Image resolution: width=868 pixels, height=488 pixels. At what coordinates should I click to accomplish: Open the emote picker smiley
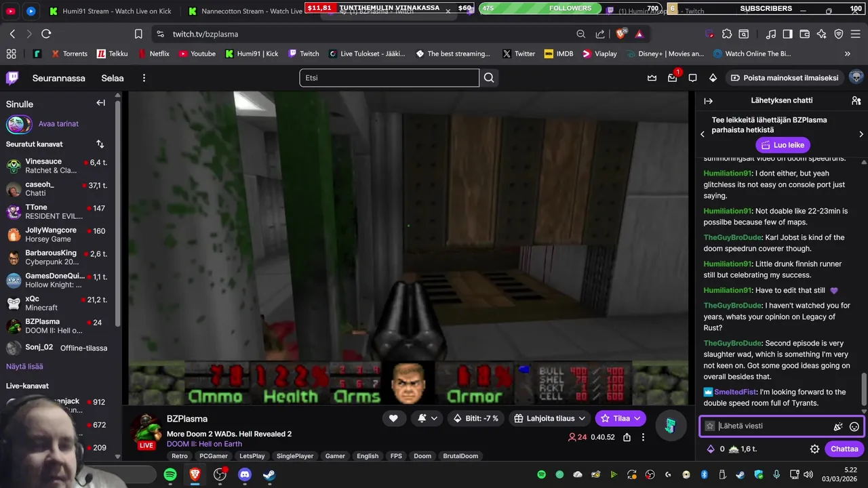tap(854, 426)
